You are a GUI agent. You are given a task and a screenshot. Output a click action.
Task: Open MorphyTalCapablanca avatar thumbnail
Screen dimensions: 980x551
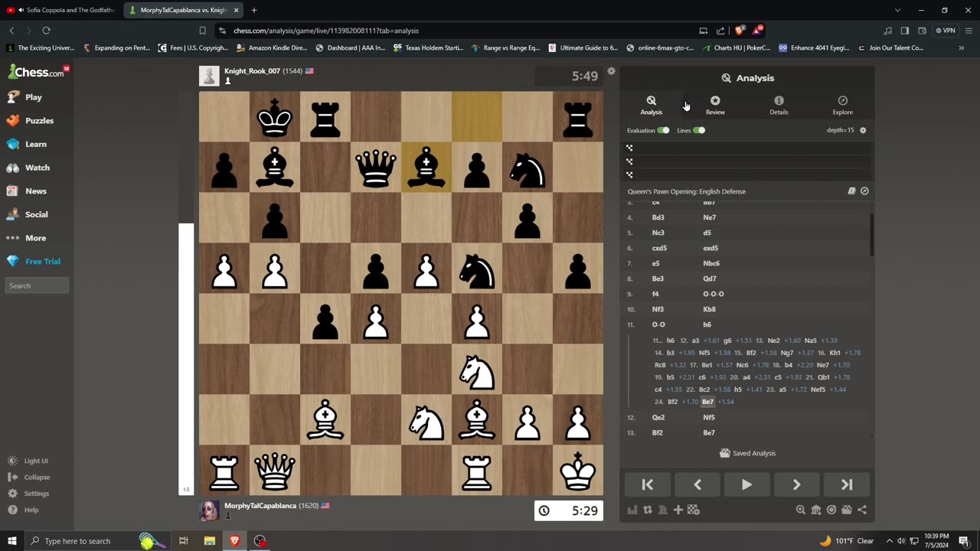209,510
